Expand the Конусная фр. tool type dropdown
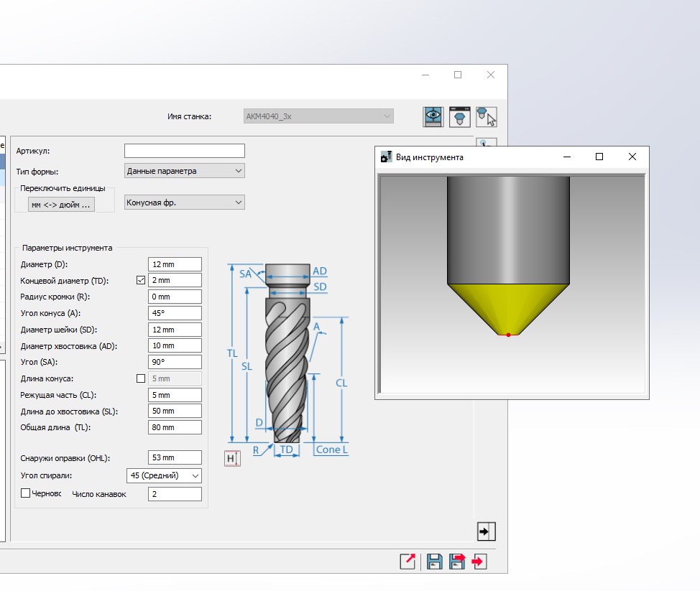This screenshot has width=700, height=591. pos(185,203)
